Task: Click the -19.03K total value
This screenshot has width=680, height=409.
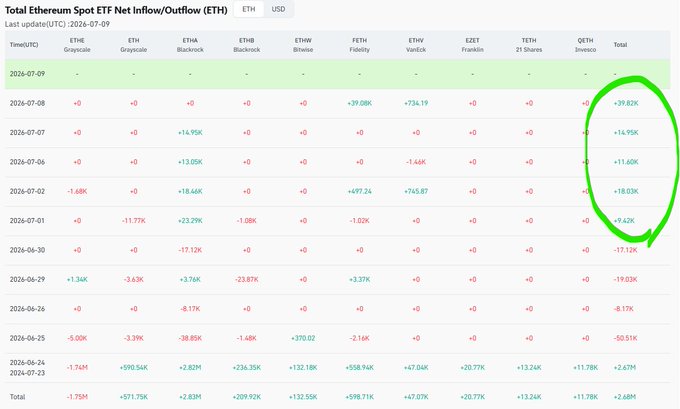Action: point(625,279)
